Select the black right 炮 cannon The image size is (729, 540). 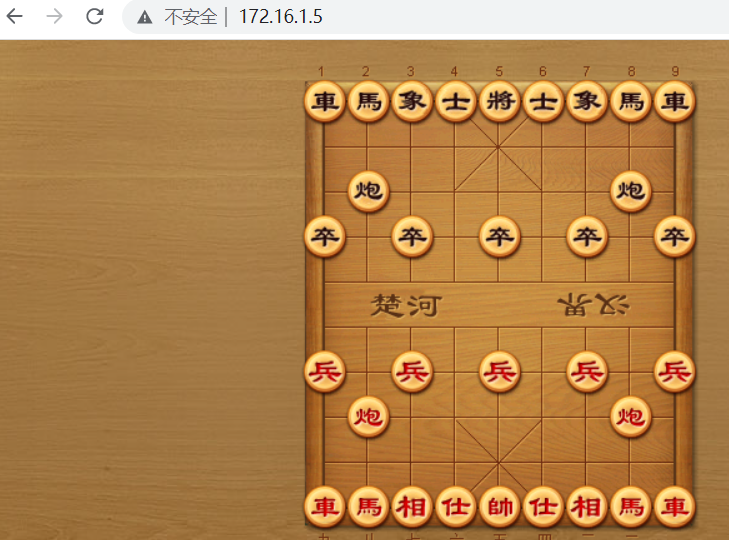(x=631, y=191)
